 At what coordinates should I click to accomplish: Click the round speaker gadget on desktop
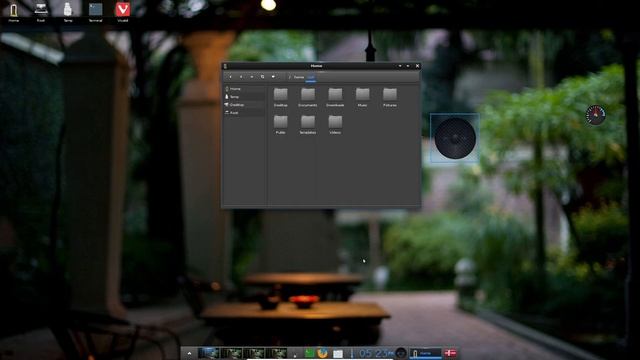(x=455, y=138)
